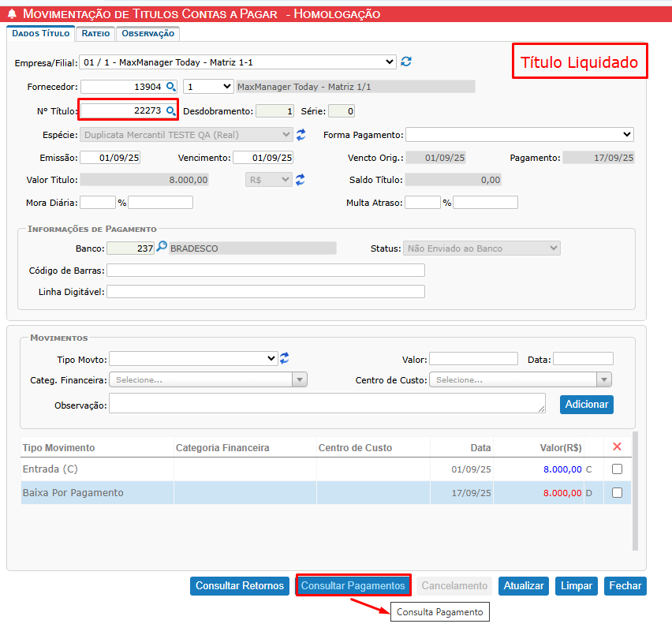Check the Entrada (C) row checkbox

click(x=617, y=469)
